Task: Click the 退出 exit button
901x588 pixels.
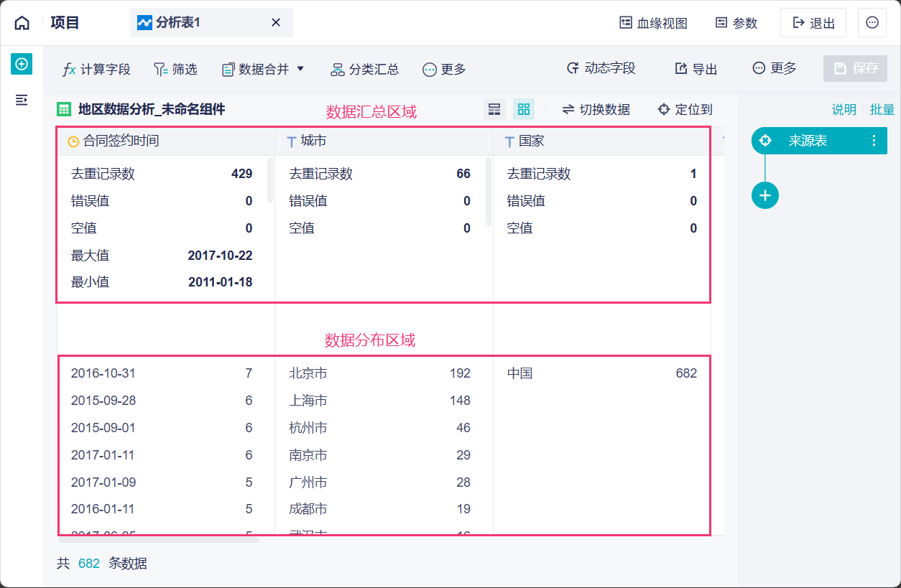Action: [x=813, y=23]
